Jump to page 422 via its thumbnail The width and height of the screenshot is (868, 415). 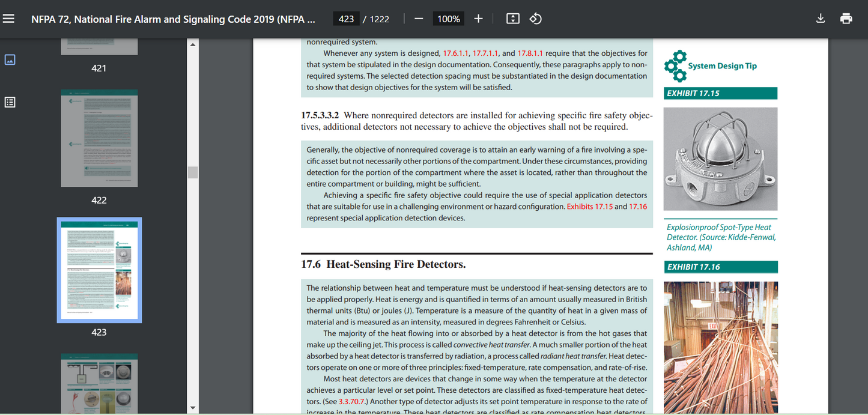coord(99,138)
